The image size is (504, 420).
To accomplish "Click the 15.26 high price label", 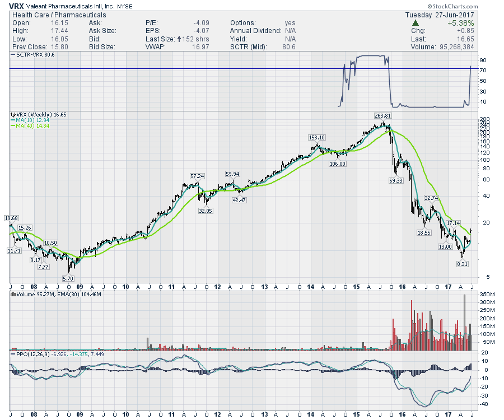I will (x=25, y=228).
